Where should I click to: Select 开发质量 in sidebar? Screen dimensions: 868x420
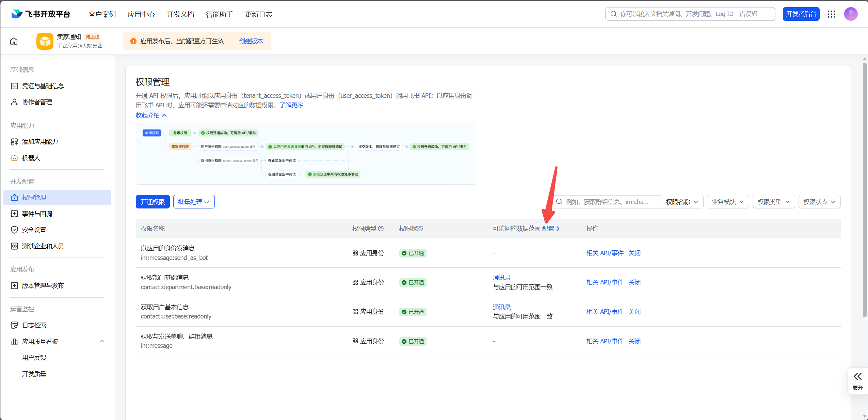34,374
